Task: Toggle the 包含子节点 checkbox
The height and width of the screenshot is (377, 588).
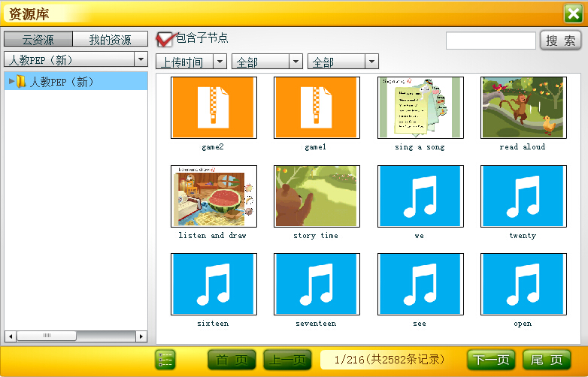Action: [164, 38]
